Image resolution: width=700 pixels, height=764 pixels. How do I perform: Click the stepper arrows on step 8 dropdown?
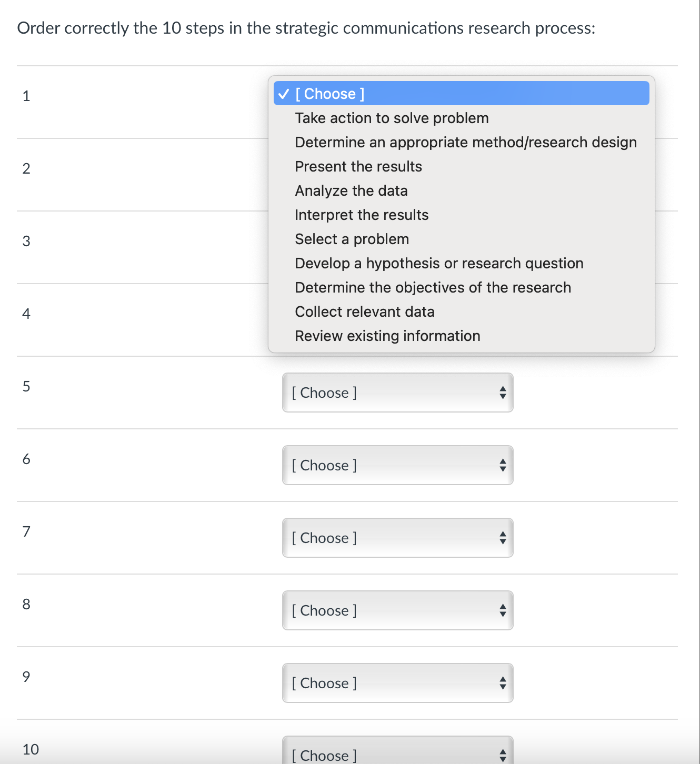point(503,610)
